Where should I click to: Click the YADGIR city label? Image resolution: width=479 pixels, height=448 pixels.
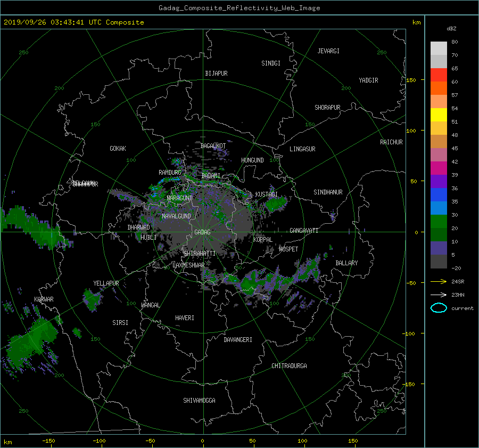click(x=368, y=80)
